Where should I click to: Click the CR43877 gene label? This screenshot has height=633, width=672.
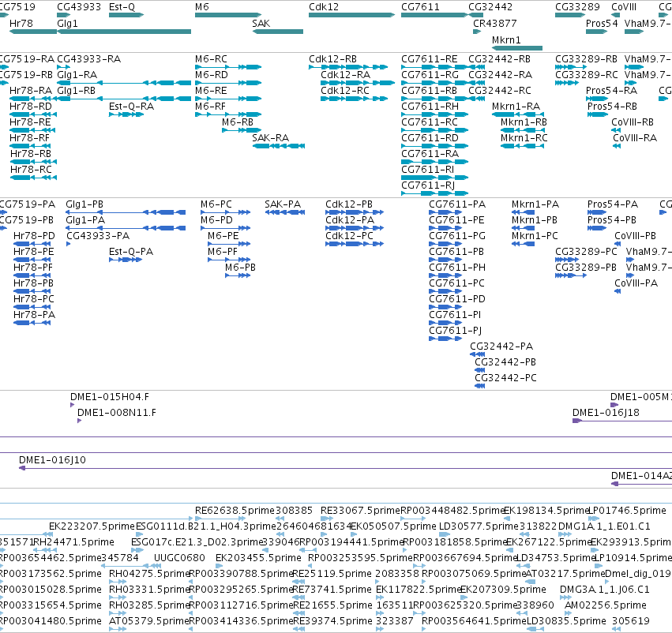click(495, 23)
